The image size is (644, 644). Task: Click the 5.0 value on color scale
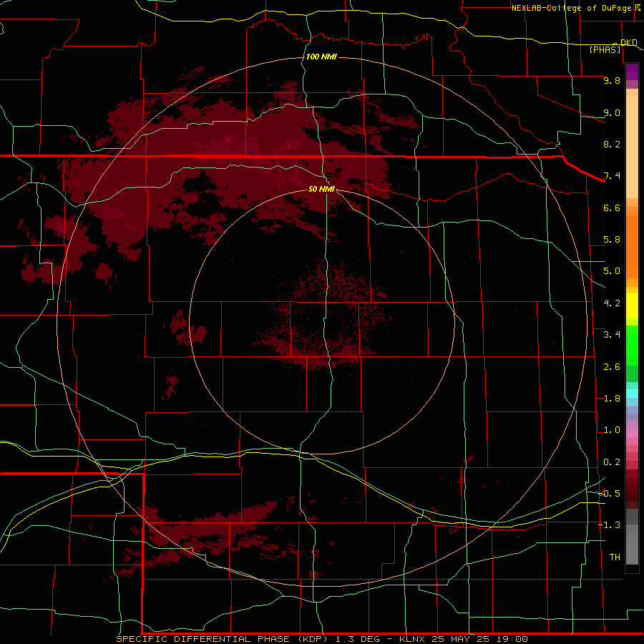click(612, 271)
